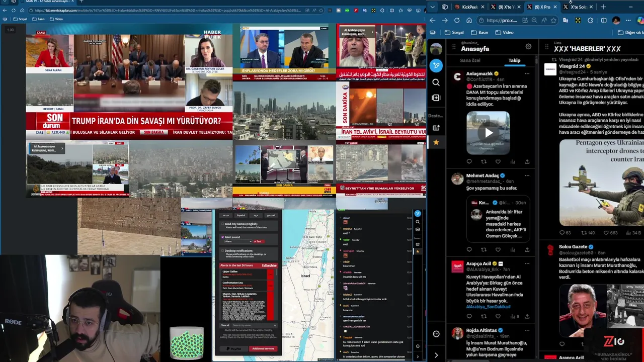644x362 pixels.
Task: Open the browser extensions puzzle icon
Action: 590,20
